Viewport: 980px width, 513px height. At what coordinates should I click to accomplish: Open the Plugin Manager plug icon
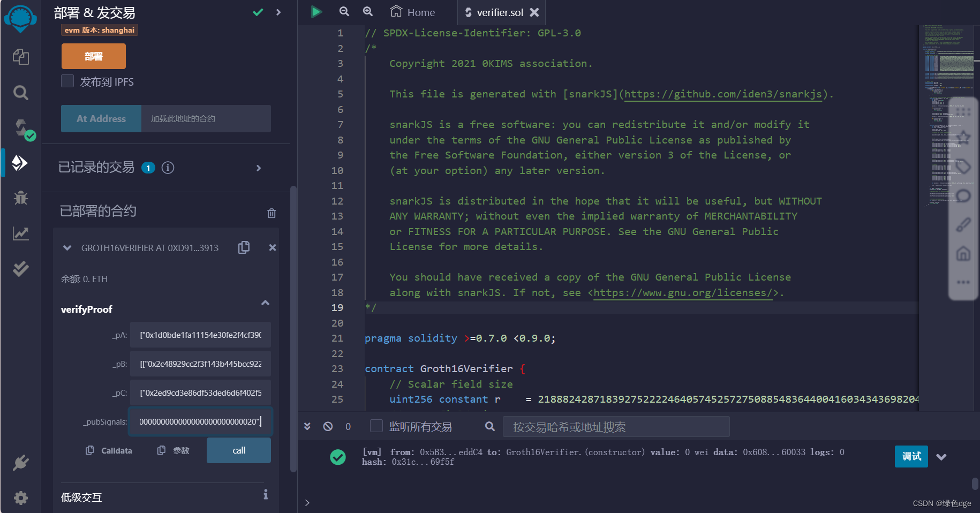point(20,463)
